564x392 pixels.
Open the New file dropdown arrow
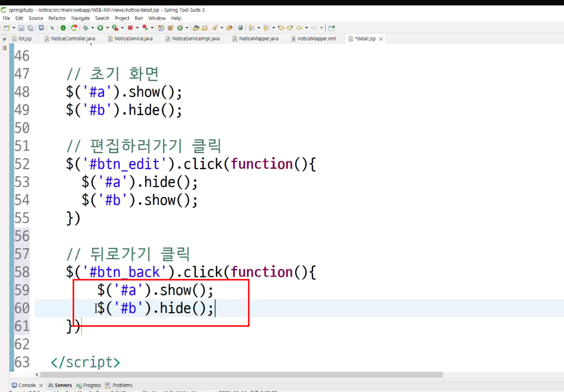click(x=14, y=28)
